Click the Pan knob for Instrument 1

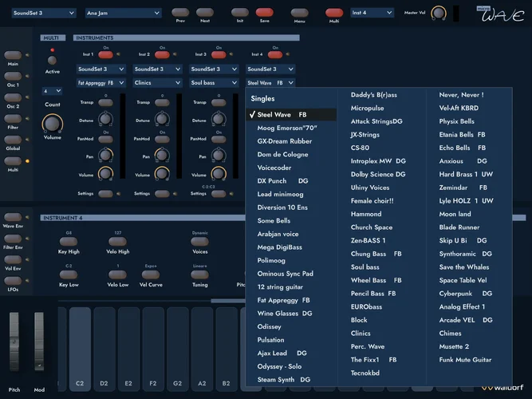tap(106, 155)
